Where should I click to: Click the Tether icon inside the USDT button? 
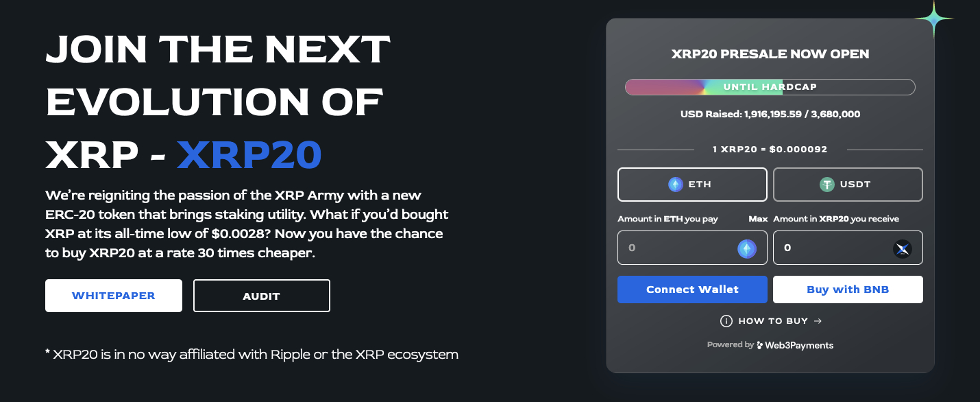click(827, 185)
